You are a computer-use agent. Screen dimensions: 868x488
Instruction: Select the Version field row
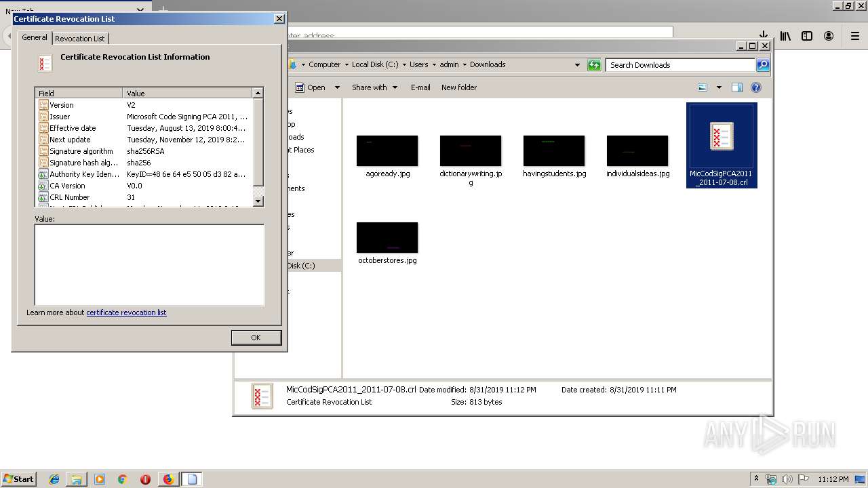pyautogui.click(x=144, y=105)
